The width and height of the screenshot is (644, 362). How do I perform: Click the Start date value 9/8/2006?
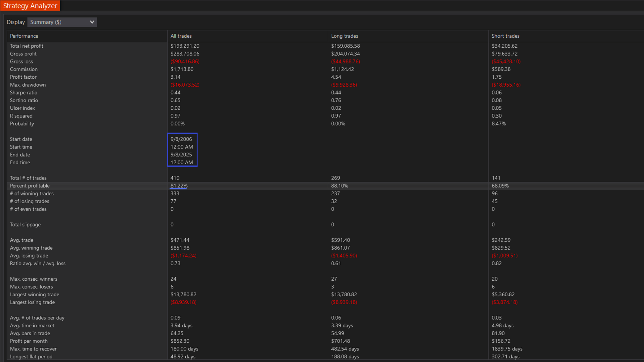click(x=181, y=139)
